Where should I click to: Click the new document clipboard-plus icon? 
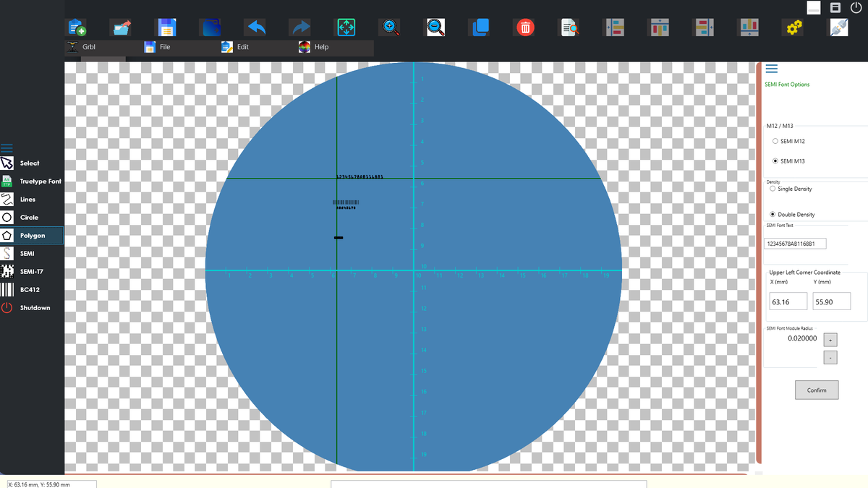(x=77, y=27)
